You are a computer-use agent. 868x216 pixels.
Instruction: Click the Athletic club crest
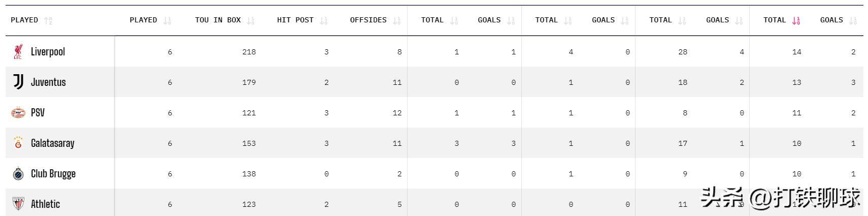click(x=18, y=204)
